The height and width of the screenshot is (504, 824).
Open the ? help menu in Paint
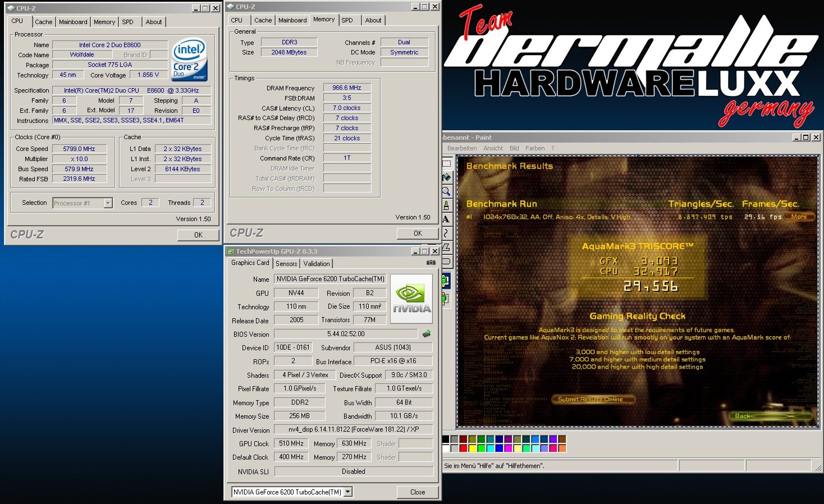552,148
